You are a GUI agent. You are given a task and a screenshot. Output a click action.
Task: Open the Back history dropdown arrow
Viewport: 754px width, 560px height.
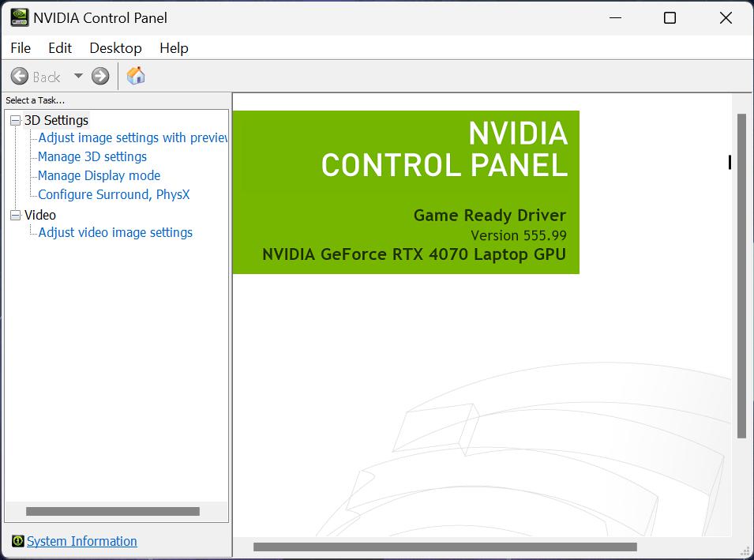pos(78,76)
